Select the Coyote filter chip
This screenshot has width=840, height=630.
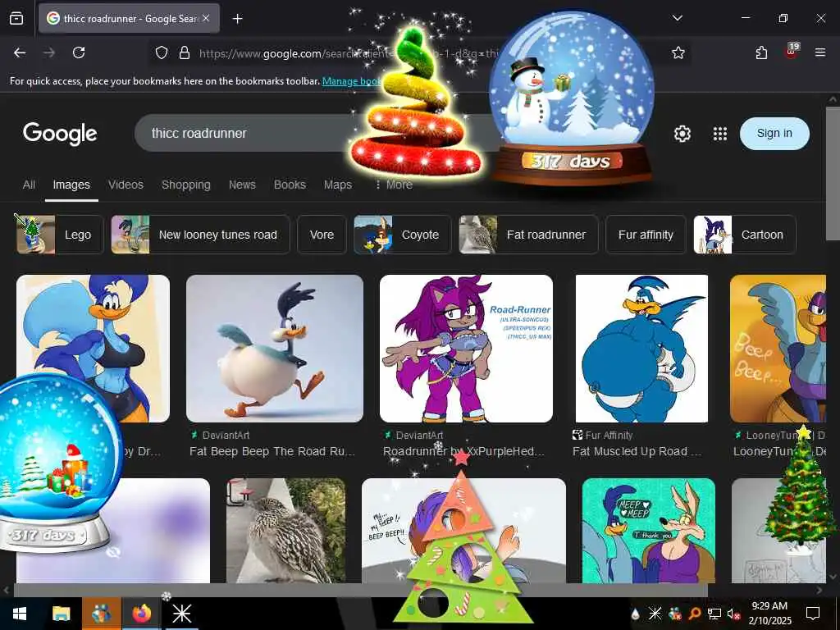point(402,235)
